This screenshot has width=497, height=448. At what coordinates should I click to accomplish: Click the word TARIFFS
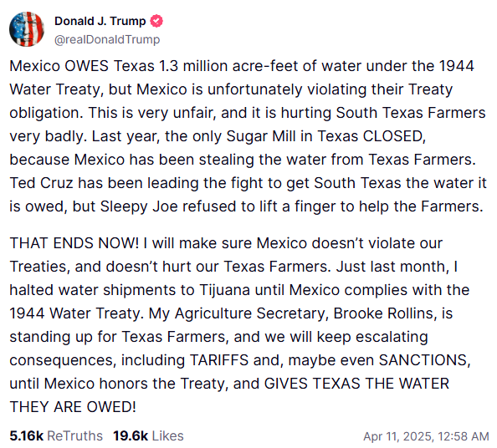pos(219,360)
